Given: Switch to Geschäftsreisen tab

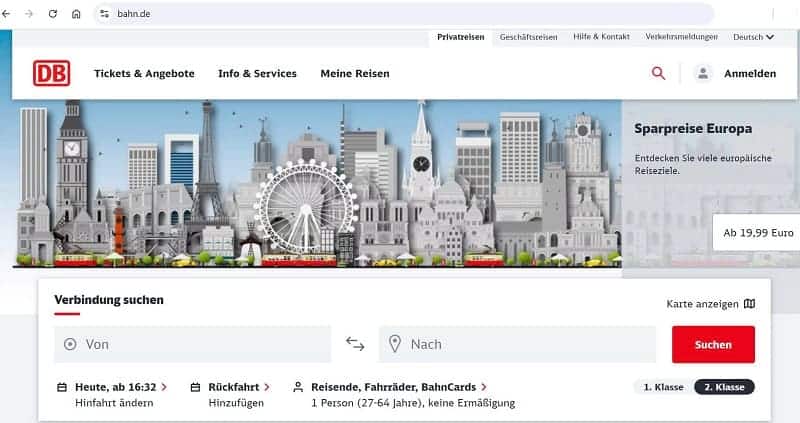Looking at the screenshot, I should coord(529,37).
